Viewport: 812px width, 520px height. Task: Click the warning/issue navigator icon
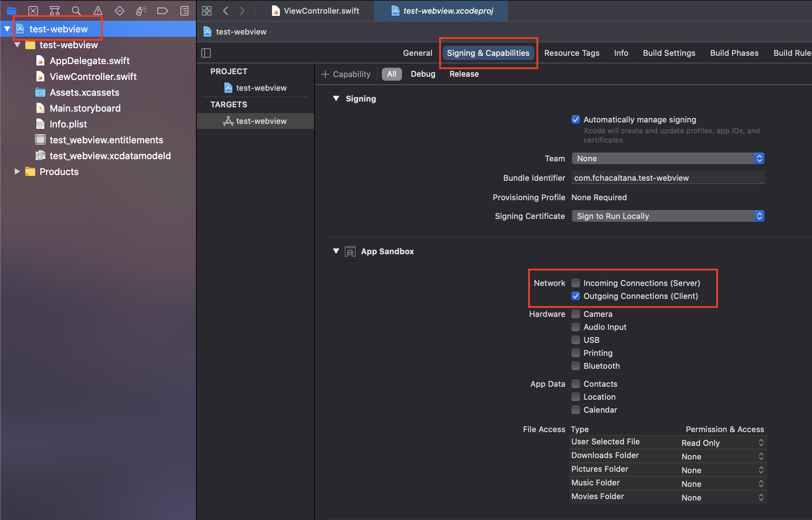[x=97, y=10]
